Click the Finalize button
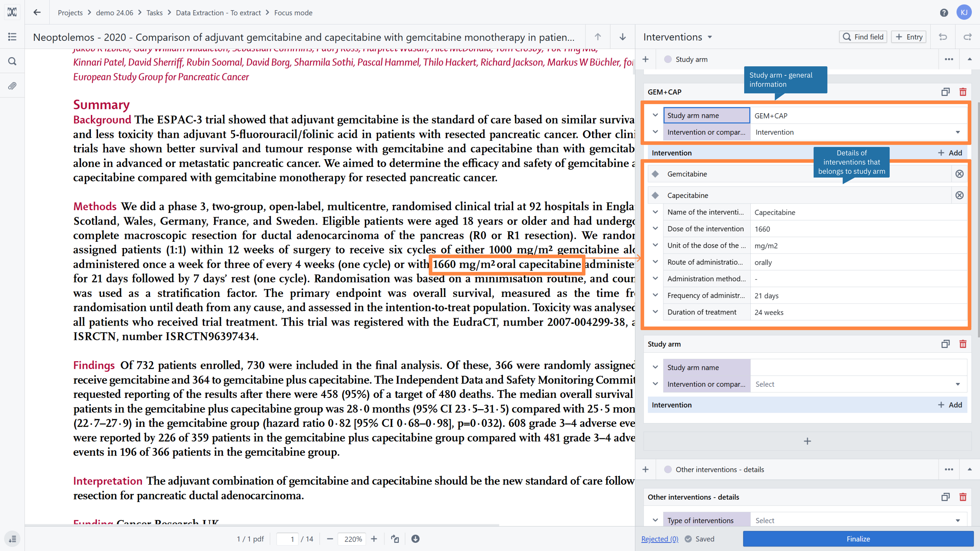Screen dimensions: 980x551 tap(858, 539)
